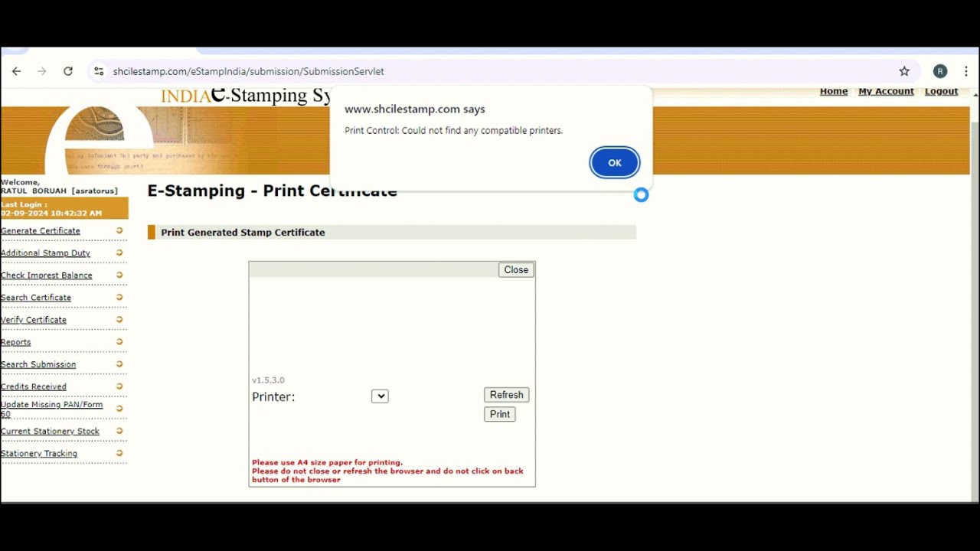Screen dimensions: 980x551
Task: Click the 'Print Generated Stamp Certificate' heading
Action: pyautogui.click(x=243, y=232)
